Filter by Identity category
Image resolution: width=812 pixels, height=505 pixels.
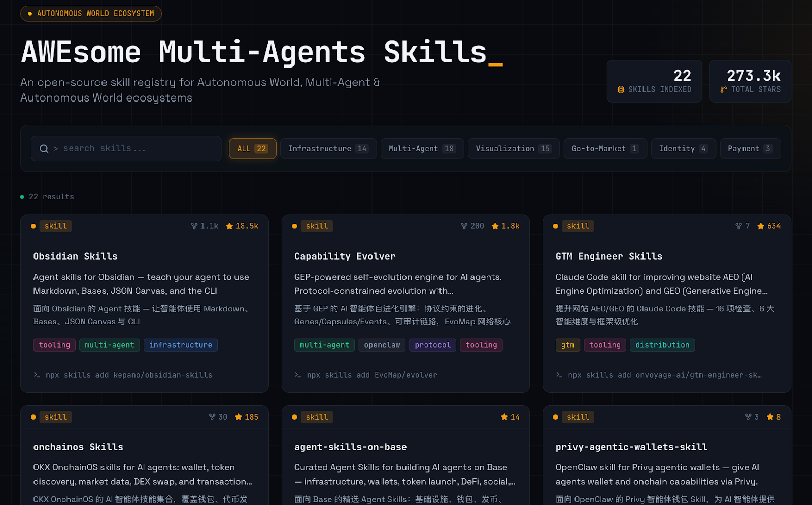coord(683,149)
